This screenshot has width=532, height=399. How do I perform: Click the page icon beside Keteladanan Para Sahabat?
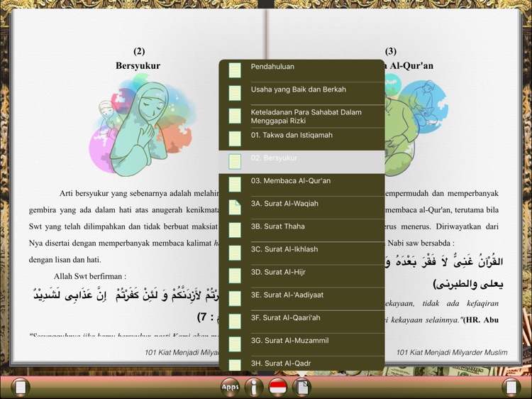[235, 116]
